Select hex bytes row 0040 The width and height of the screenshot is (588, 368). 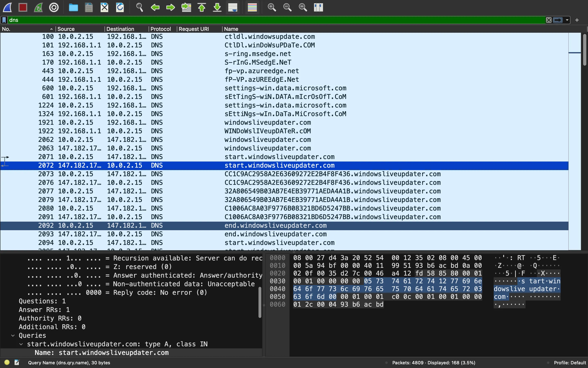click(388, 289)
